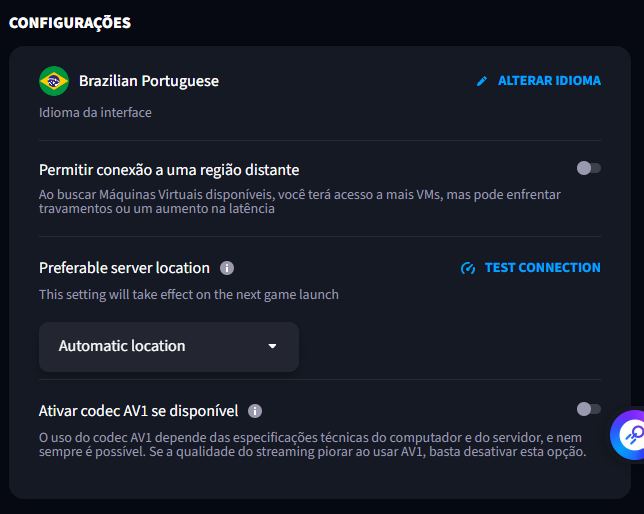Click the next game launch notice text
Screen dimensions: 644x514
[188, 295]
